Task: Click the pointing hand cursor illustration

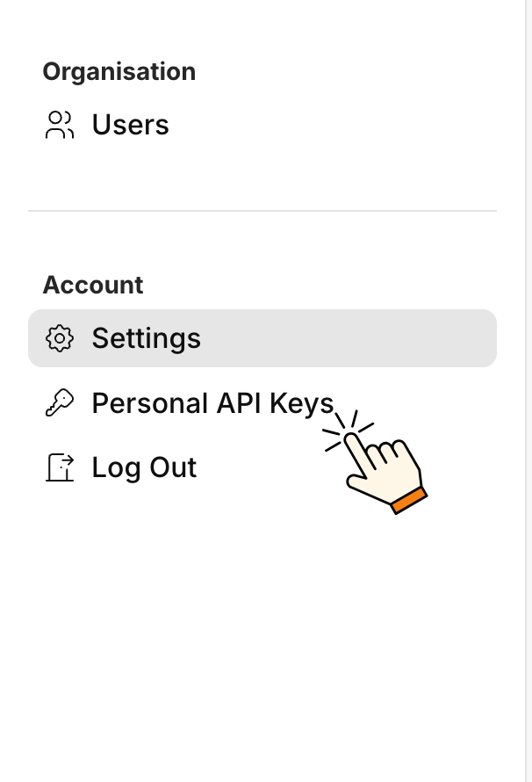Action: tap(376, 462)
